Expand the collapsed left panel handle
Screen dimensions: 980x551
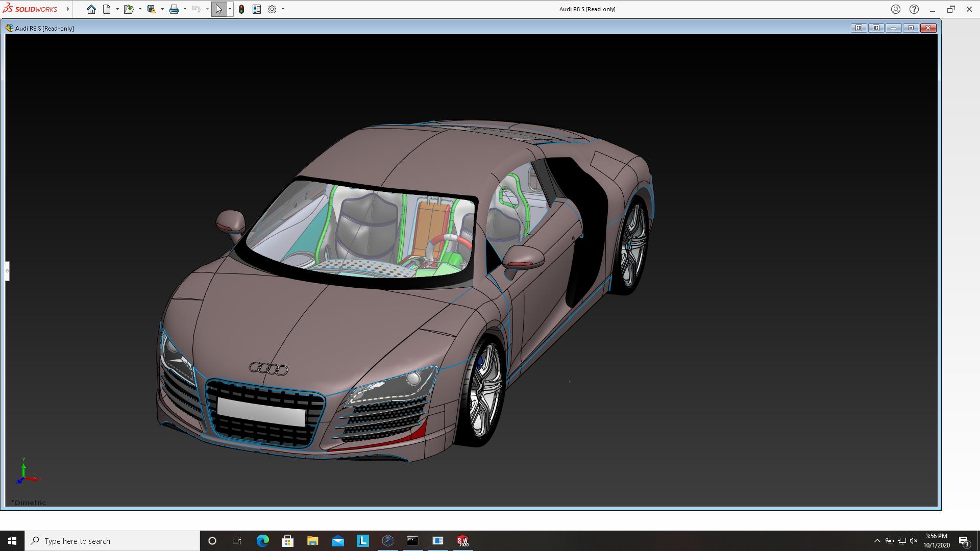7,271
